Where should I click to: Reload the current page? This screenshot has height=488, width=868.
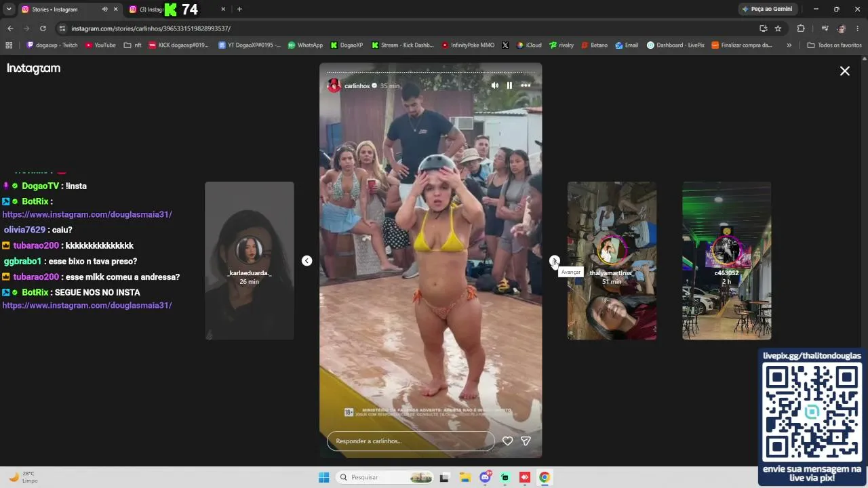coord(43,28)
